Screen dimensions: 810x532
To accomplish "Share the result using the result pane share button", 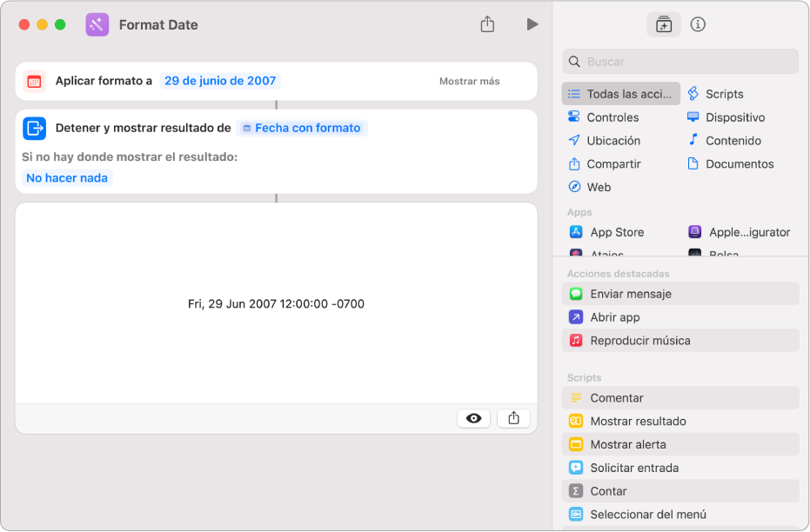I will pyautogui.click(x=513, y=418).
